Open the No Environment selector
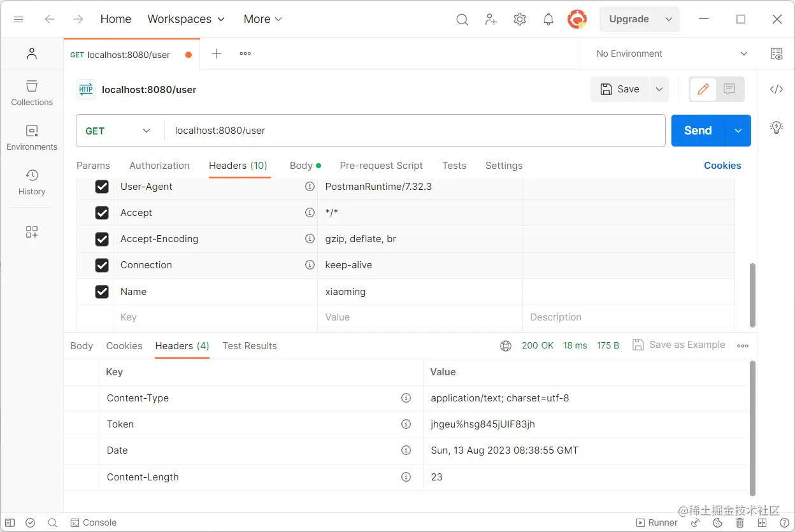This screenshot has height=532, width=795. [671, 54]
